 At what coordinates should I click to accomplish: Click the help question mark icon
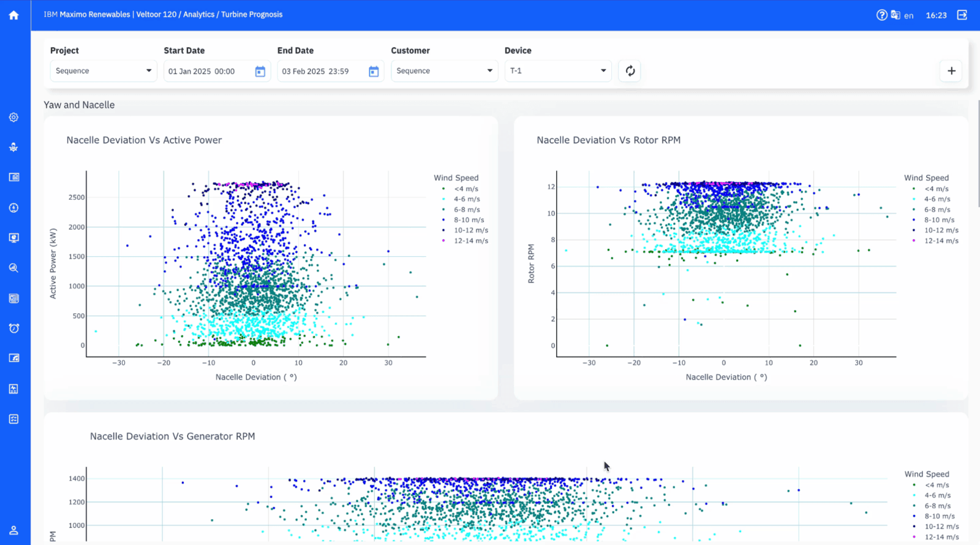[x=881, y=15]
